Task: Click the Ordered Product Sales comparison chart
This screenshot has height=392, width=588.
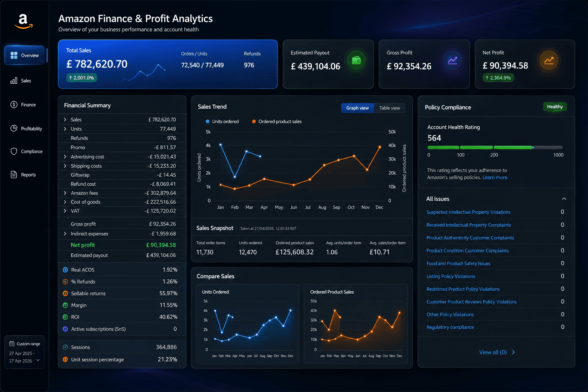Action: (356, 324)
